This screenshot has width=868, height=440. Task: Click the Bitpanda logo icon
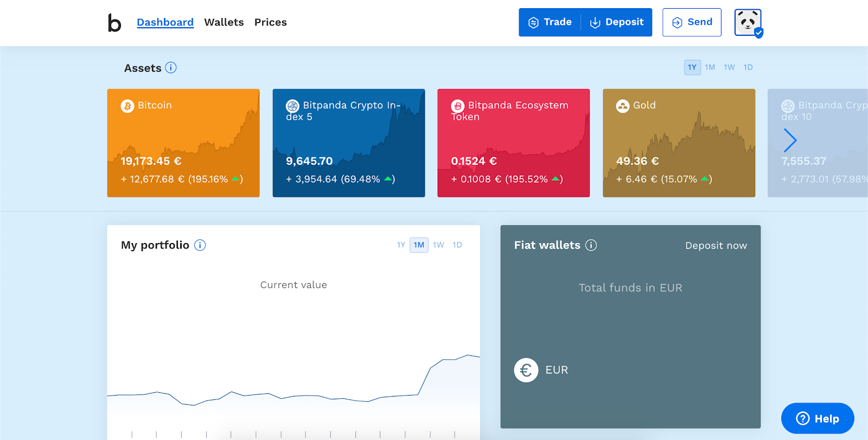(x=114, y=22)
